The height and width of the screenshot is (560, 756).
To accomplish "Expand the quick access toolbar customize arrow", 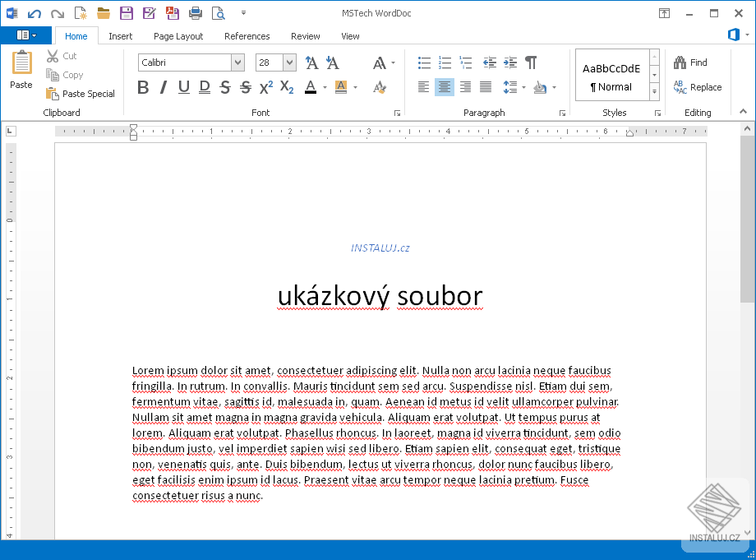I will pos(243,13).
